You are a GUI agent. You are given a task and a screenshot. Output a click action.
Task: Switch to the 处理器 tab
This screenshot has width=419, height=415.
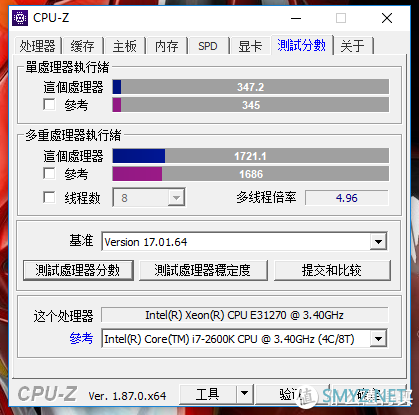(x=37, y=46)
